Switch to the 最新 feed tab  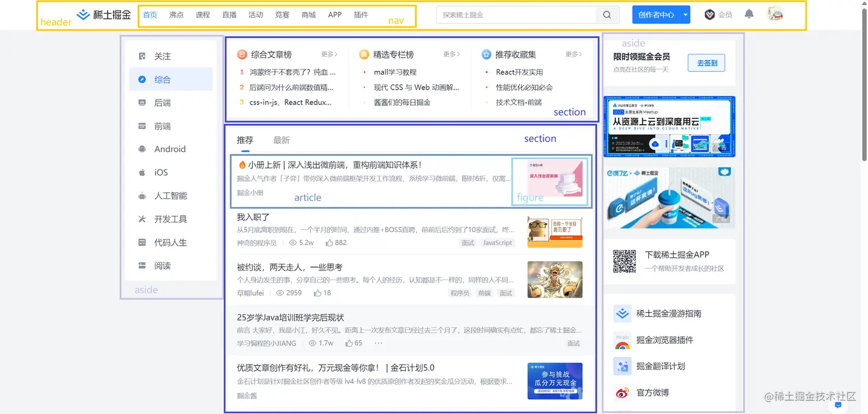[281, 140]
